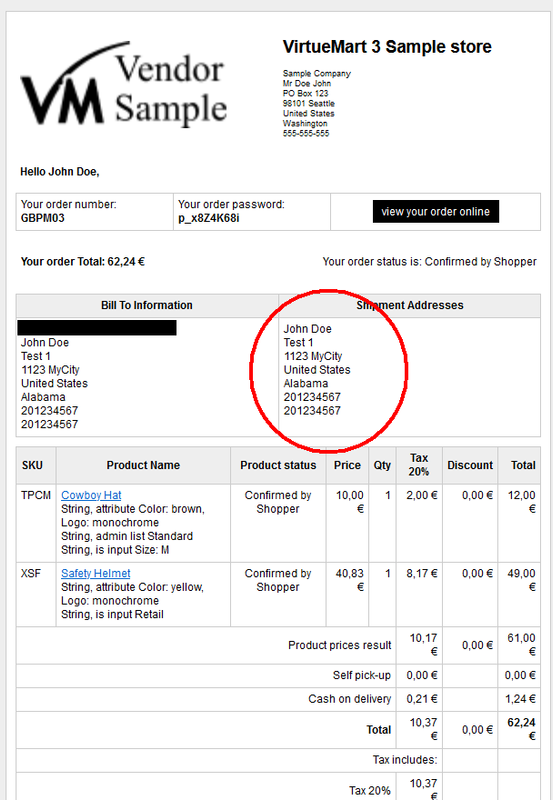Viewport: 553px width, 800px height.
Task: Click the 'Self pick-up' row label
Action: [x=362, y=676]
